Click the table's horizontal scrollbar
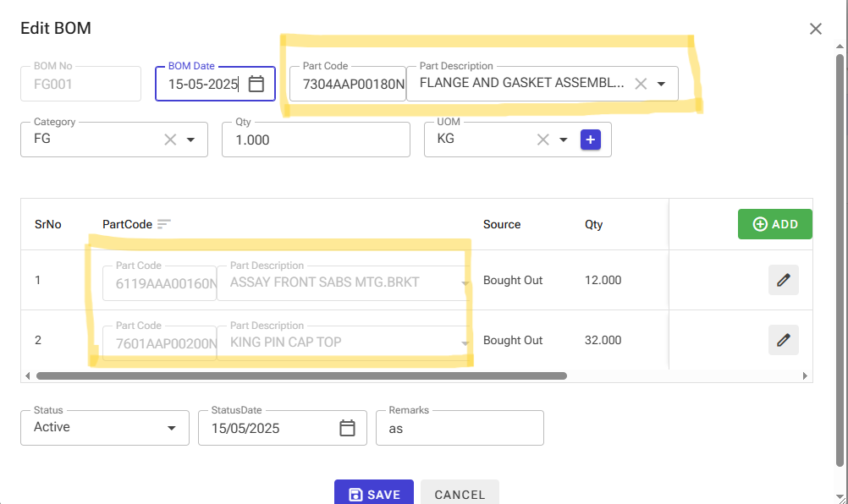This screenshot has height=504, width=848. click(x=301, y=375)
